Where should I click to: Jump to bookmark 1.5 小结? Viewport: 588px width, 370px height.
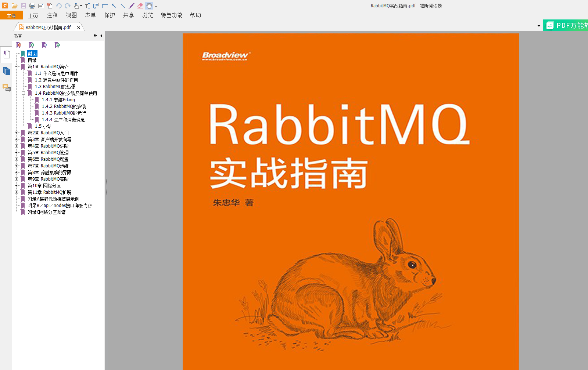[43, 126]
